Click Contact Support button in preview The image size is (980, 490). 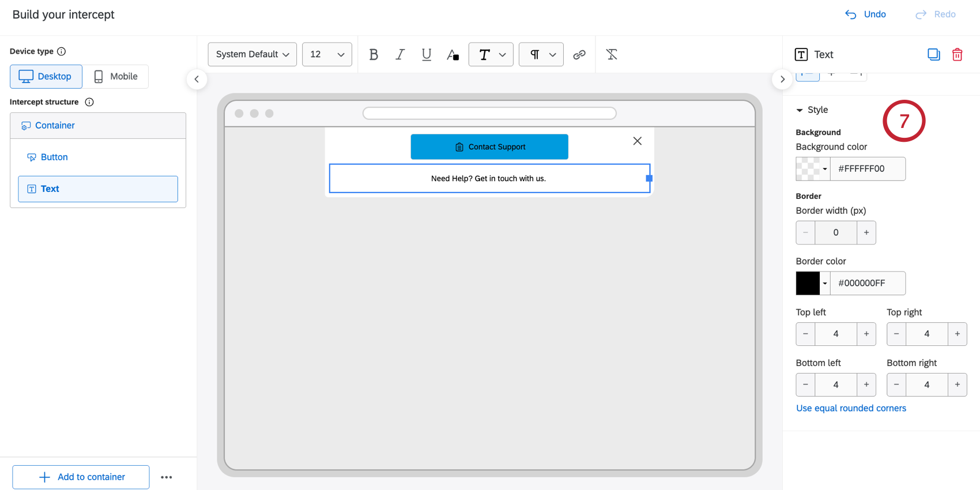(x=489, y=147)
